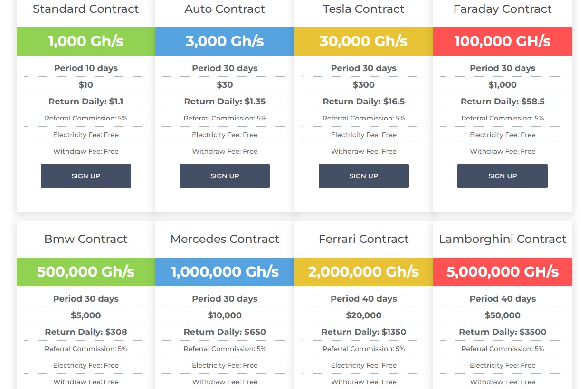The width and height of the screenshot is (588, 389).
Task: Hit SIGN UP for the Faraday Contract
Action: point(502,176)
